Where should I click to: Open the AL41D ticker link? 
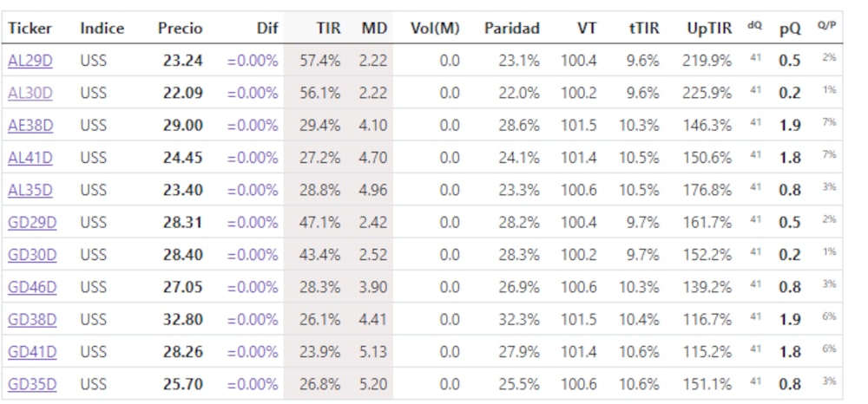coord(30,158)
